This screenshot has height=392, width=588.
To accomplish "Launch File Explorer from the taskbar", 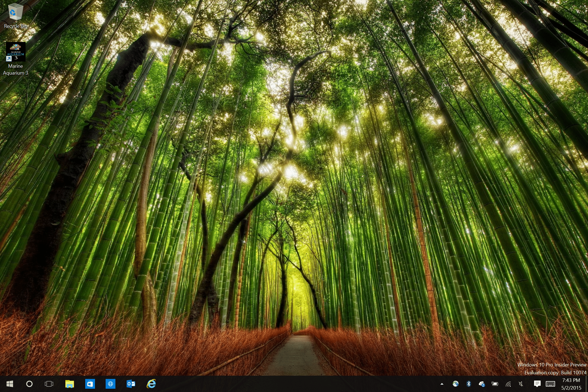I will 70,384.
